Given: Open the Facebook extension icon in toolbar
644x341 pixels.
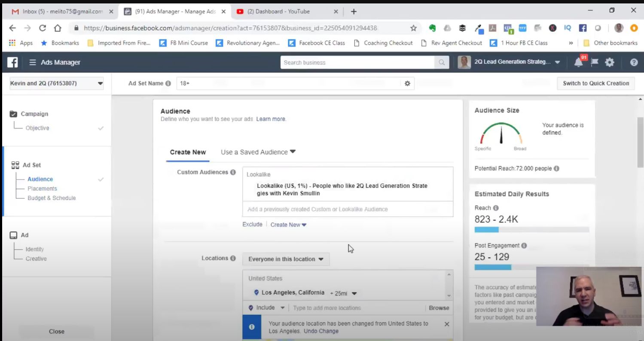Looking at the screenshot, I should (x=583, y=28).
